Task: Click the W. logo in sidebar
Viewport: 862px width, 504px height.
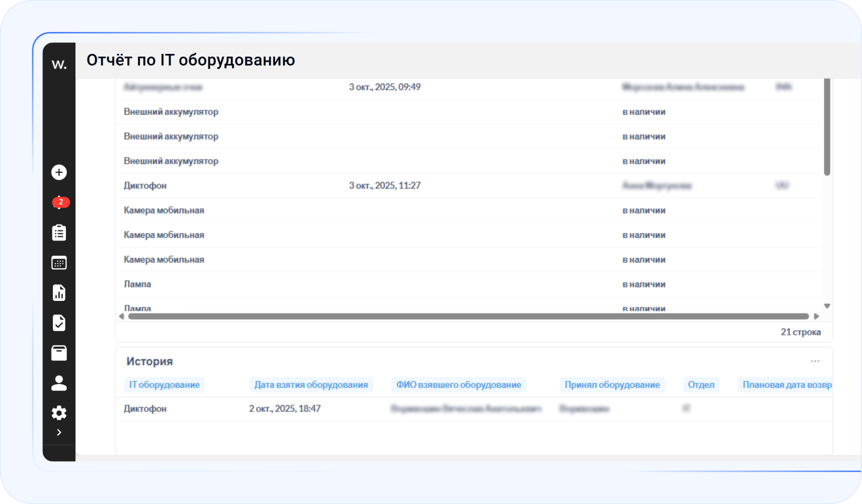Action: 59,64
